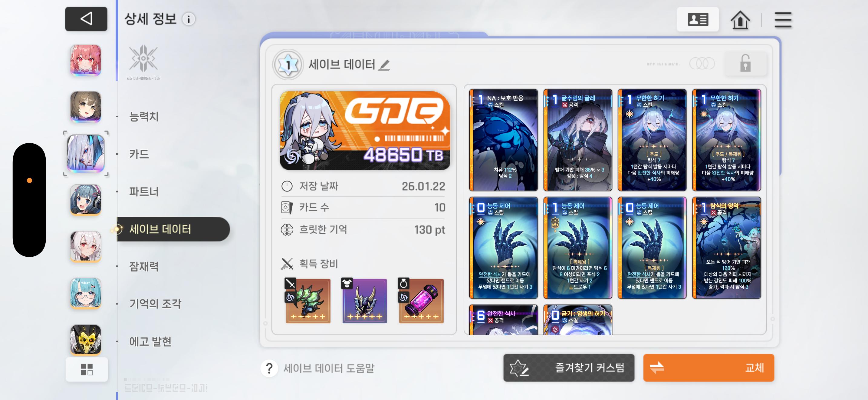Click the pencil icon to rename 세이브 데이터
The image size is (868, 400).
(x=384, y=65)
